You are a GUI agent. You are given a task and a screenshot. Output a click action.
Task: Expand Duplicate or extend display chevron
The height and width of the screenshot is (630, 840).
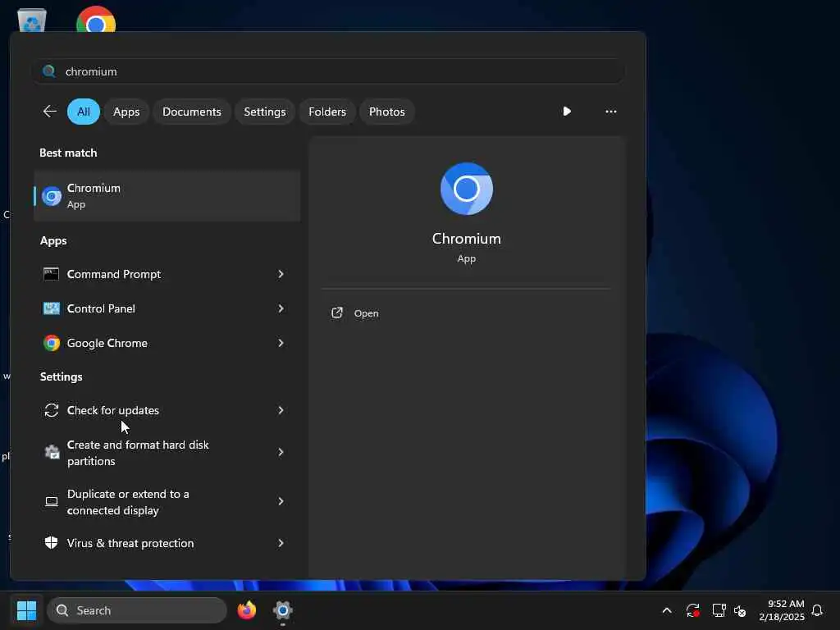click(281, 501)
